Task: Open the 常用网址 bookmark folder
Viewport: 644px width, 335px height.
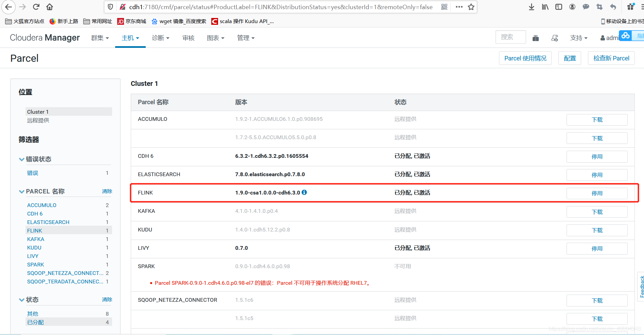Action: [98, 21]
